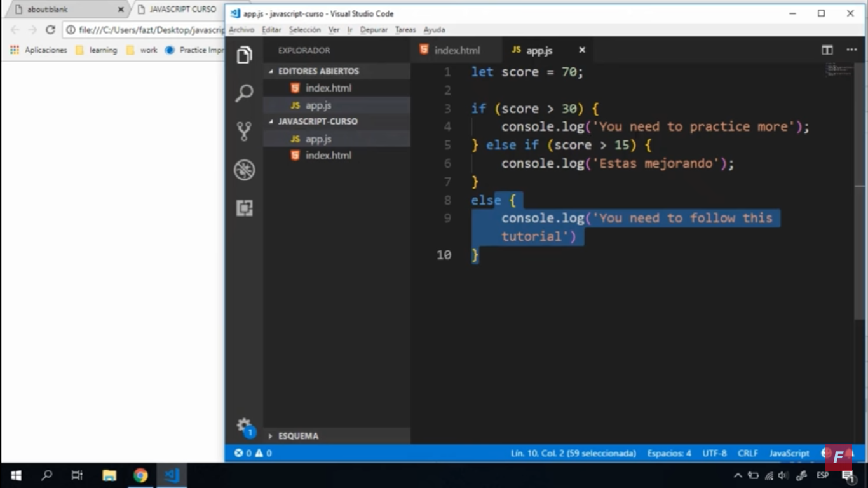Image resolution: width=868 pixels, height=488 pixels.
Task: Open the Ayuda menu
Action: (x=434, y=30)
